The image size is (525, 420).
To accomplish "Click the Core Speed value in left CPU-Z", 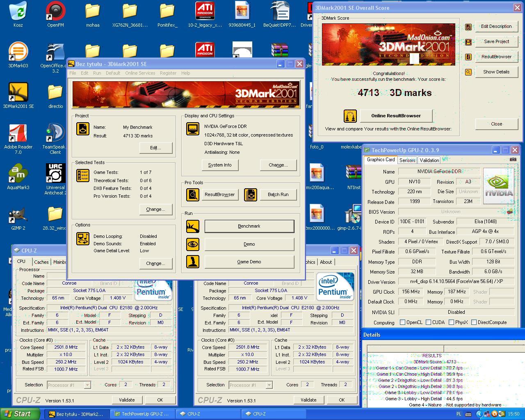I will coord(66,347).
